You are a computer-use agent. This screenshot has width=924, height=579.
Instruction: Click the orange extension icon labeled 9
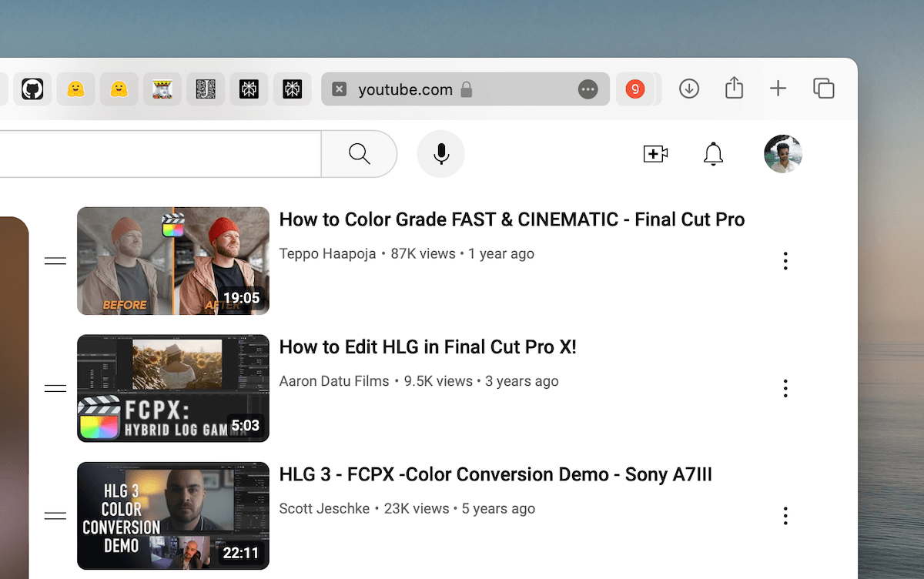point(635,89)
